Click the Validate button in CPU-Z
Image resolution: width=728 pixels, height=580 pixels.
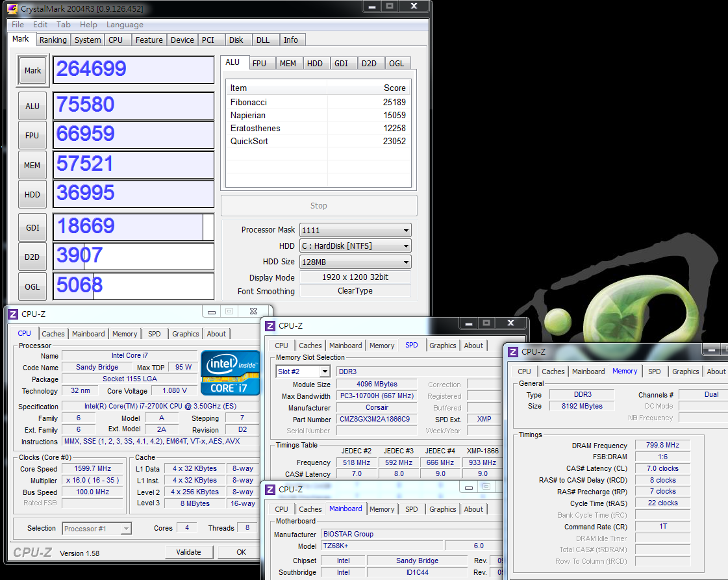pos(188,552)
